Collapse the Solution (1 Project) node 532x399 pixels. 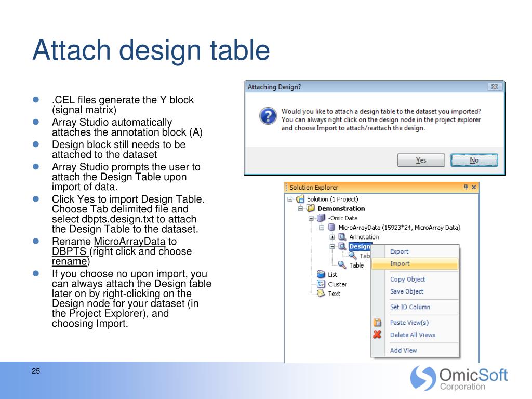point(290,199)
